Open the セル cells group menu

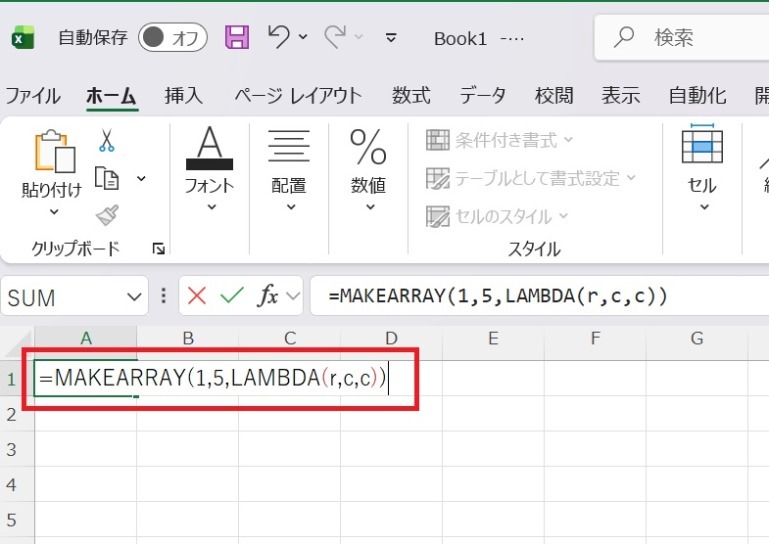[x=702, y=168]
